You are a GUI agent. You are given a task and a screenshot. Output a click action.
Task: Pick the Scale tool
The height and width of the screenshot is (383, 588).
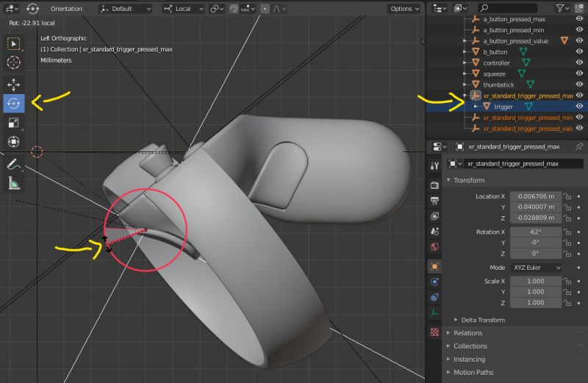pos(14,123)
